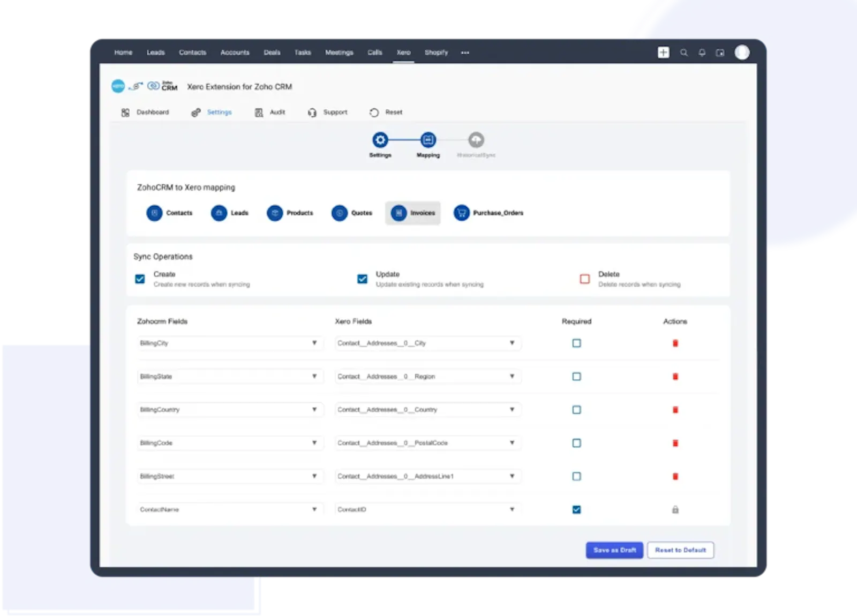Open the BillingStreet Zoho field dropdown
Screen dimensions: 857x616
[x=230, y=476]
